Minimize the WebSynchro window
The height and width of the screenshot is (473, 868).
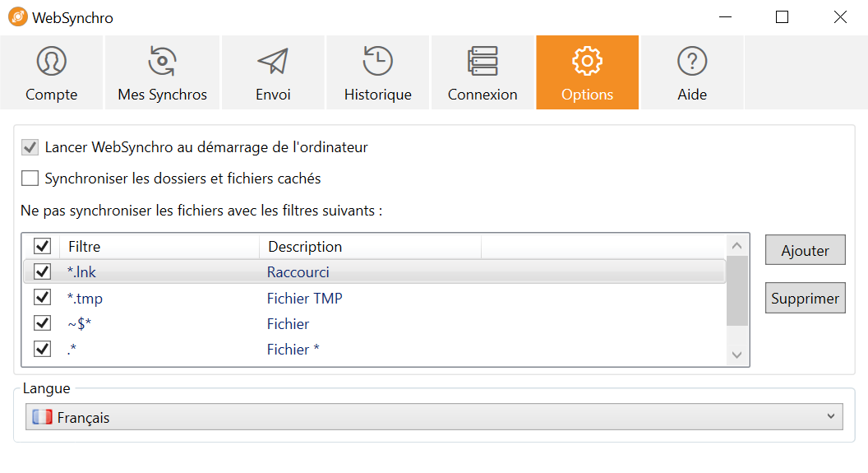tap(725, 17)
